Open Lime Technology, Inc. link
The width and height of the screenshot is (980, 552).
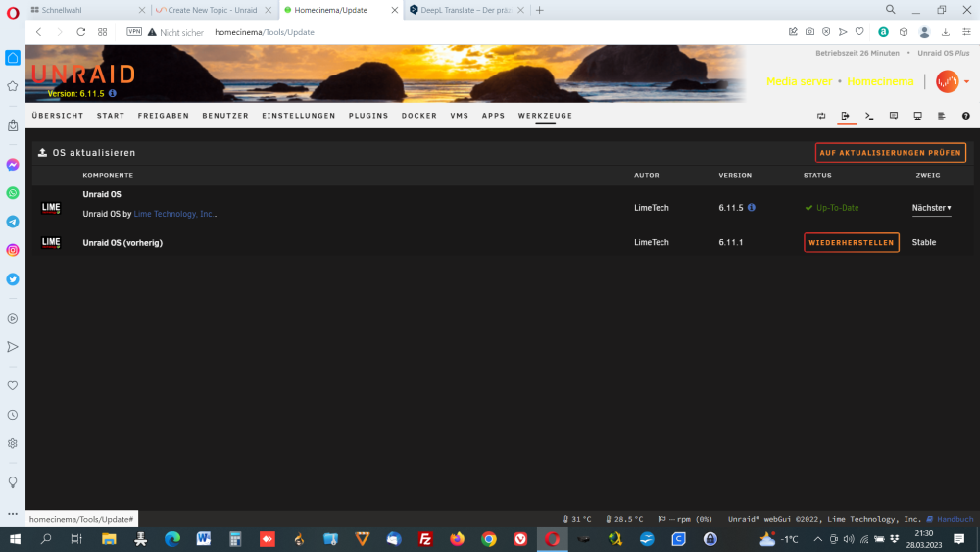pos(173,214)
